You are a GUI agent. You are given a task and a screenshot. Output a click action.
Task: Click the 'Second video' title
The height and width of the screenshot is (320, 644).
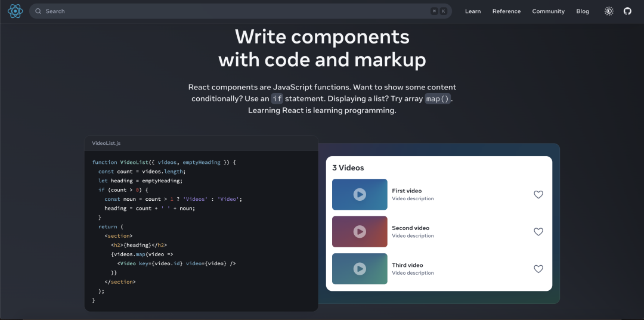click(410, 228)
